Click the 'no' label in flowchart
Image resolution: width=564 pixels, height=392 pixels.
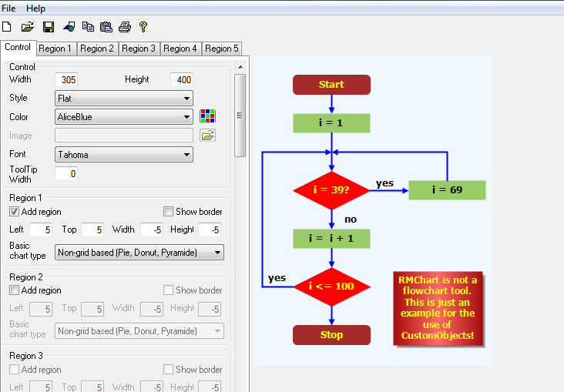tap(351, 219)
